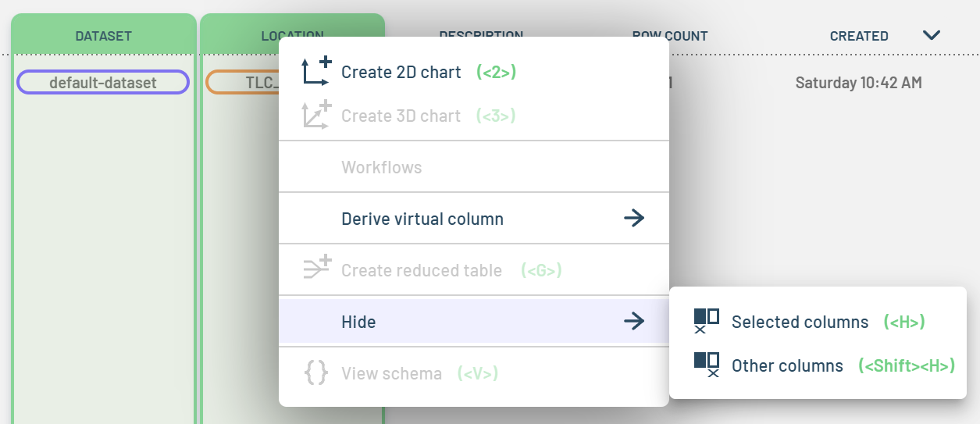Select Create 2D chart menu entry
The width and height of the screenshot is (980, 424).
[474, 72]
